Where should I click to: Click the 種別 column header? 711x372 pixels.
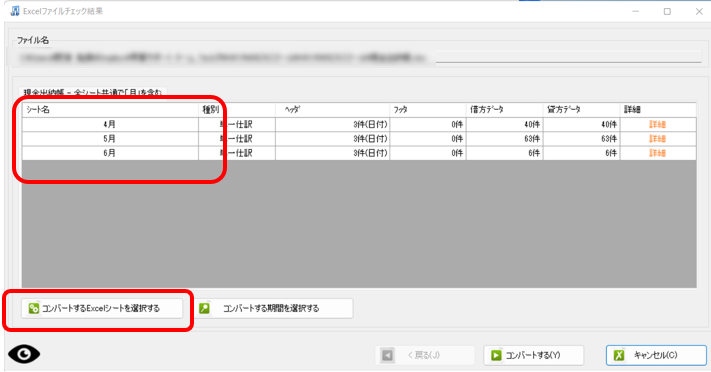(237, 110)
